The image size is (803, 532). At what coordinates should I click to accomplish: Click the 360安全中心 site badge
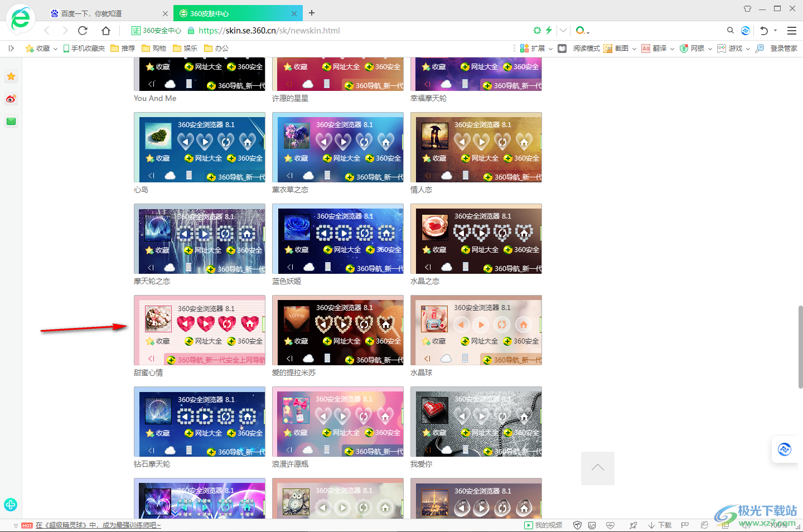point(156,31)
